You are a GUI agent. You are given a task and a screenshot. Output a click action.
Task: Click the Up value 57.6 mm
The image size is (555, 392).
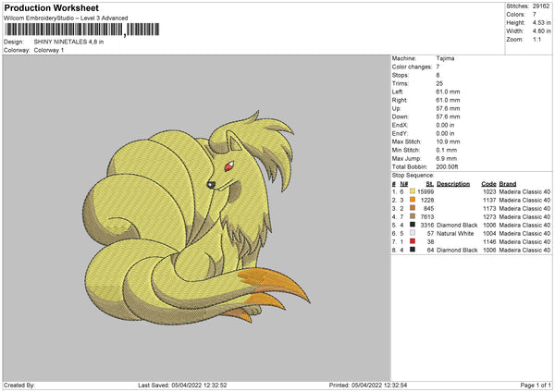click(x=448, y=108)
